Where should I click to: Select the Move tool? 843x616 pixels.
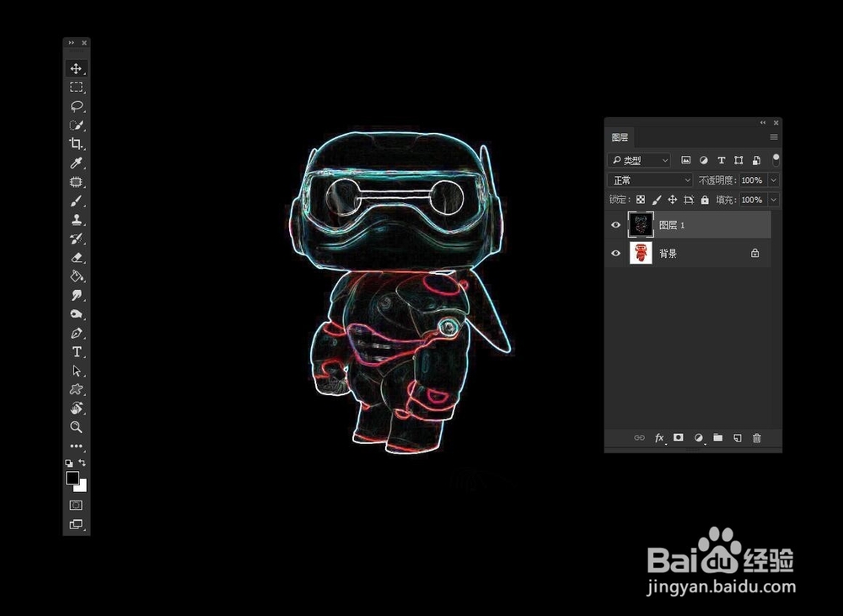click(x=76, y=68)
